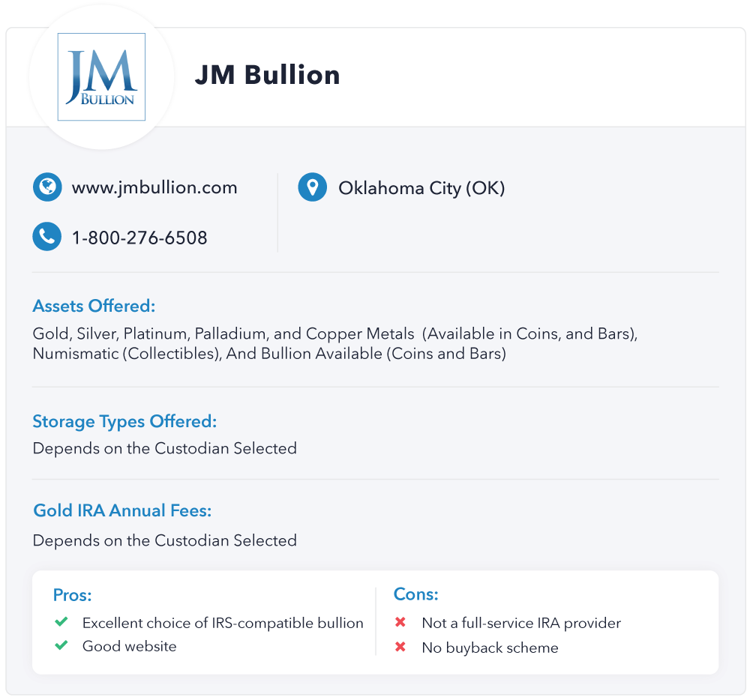Click the JM Bullion heading title
750x700 pixels.
(x=268, y=75)
